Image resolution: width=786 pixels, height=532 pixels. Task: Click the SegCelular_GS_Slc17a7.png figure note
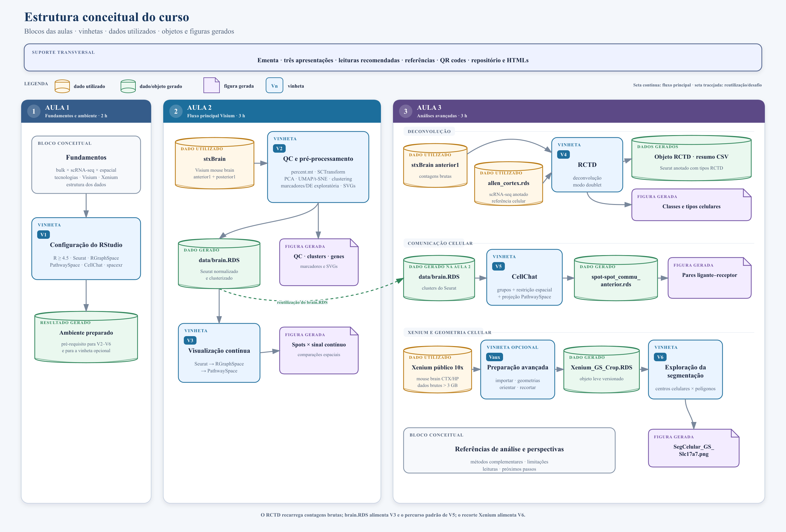pyautogui.click(x=693, y=448)
